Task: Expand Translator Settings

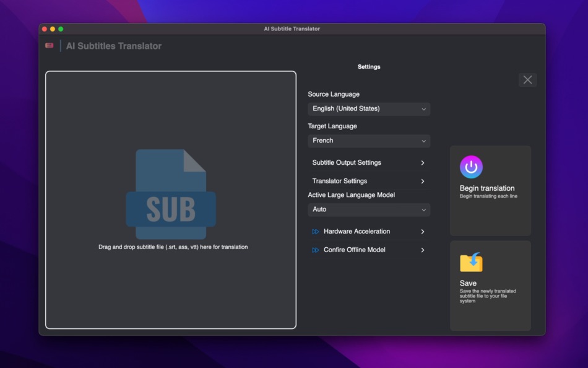Action: pyautogui.click(x=368, y=181)
